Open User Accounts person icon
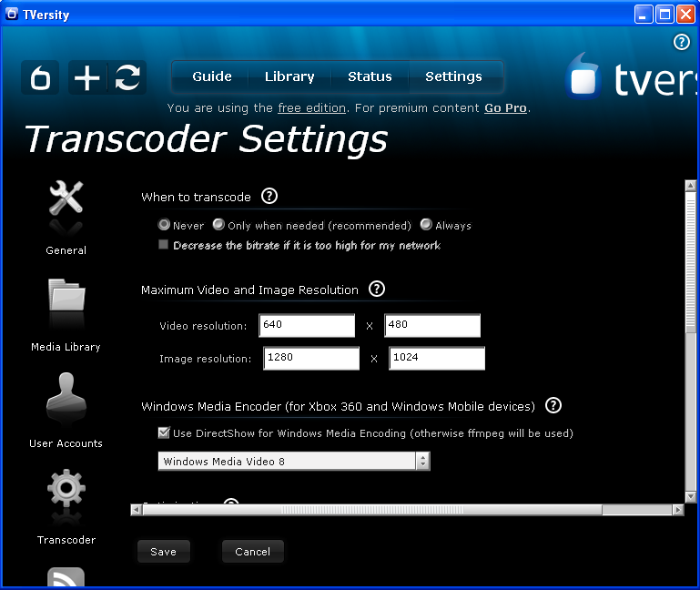The height and width of the screenshot is (590, 700). point(66,392)
